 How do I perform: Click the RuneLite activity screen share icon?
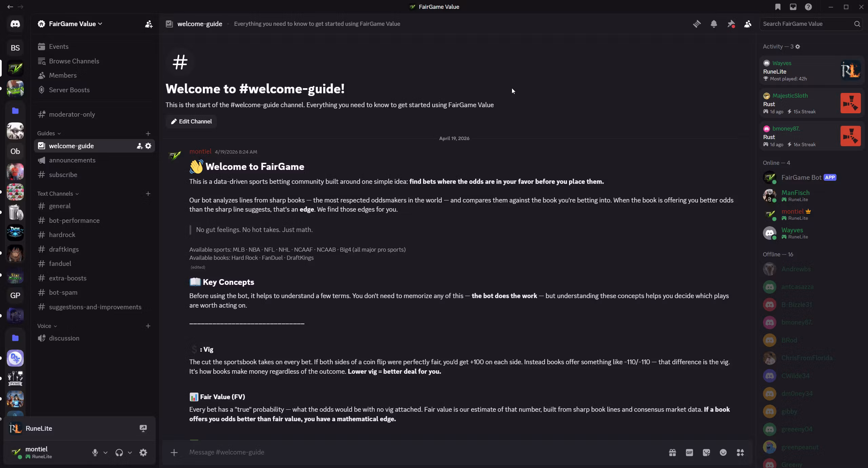143,428
